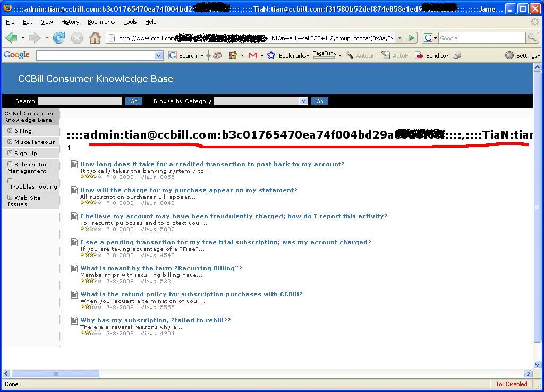Screen dimensions: 544x392
Task: Open the History menu
Action: click(70, 22)
